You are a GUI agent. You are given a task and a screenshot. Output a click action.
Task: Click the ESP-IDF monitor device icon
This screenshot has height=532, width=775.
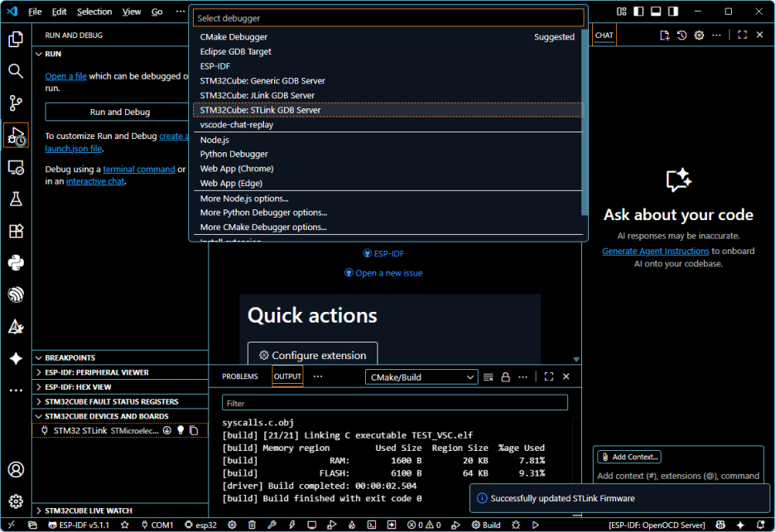312,525
